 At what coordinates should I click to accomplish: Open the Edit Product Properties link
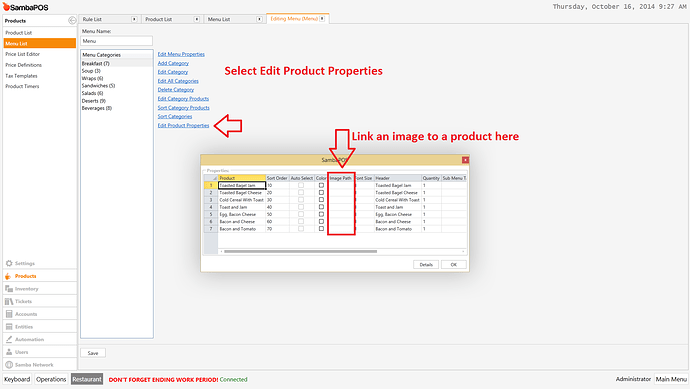pos(184,125)
